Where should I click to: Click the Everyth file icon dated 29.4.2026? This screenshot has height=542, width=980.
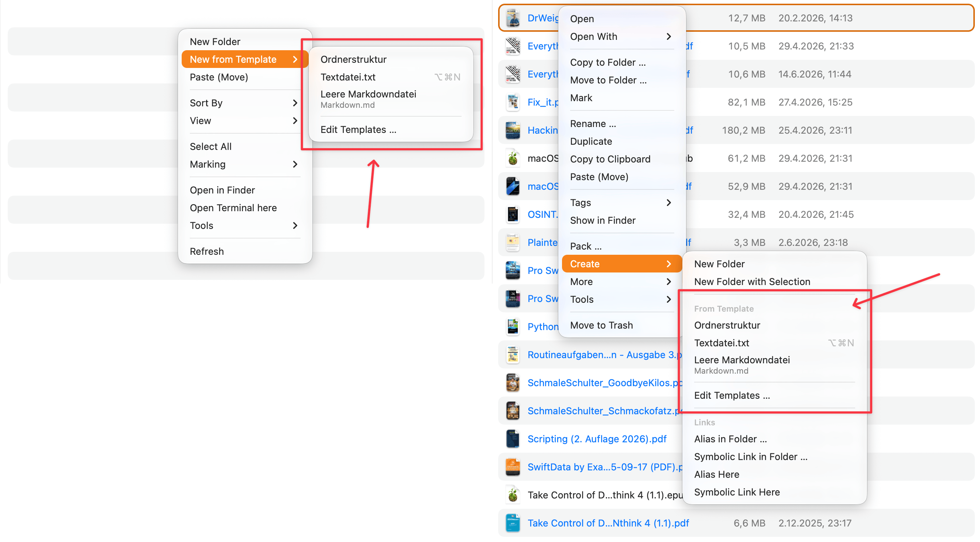coord(513,46)
